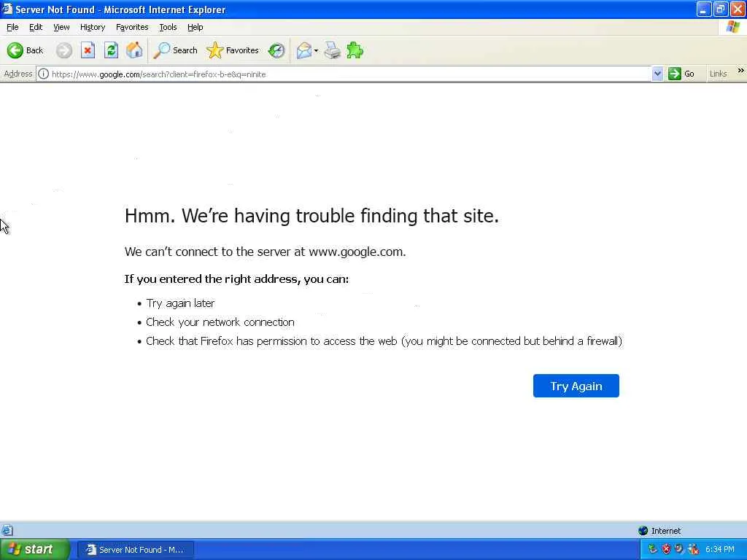This screenshot has width=747, height=560.
Task: Stop loading with the red X icon
Action: (88, 50)
